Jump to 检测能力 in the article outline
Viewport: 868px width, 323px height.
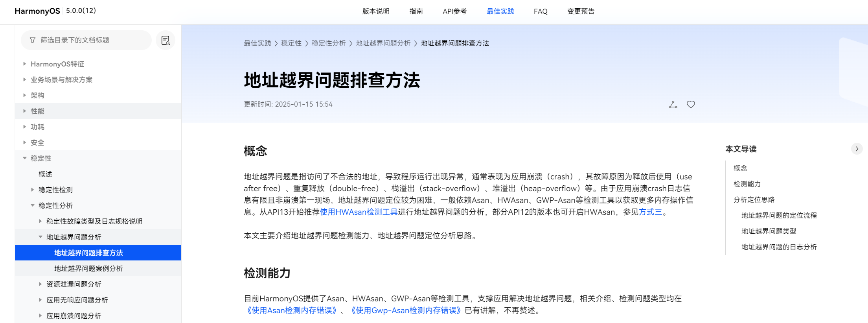tap(747, 184)
